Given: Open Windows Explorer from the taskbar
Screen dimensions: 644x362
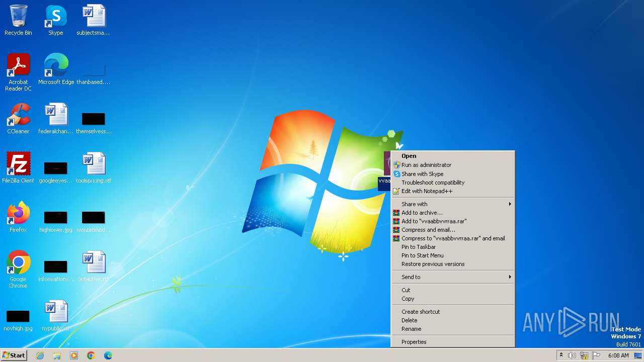Looking at the screenshot, I should click(x=57, y=355).
